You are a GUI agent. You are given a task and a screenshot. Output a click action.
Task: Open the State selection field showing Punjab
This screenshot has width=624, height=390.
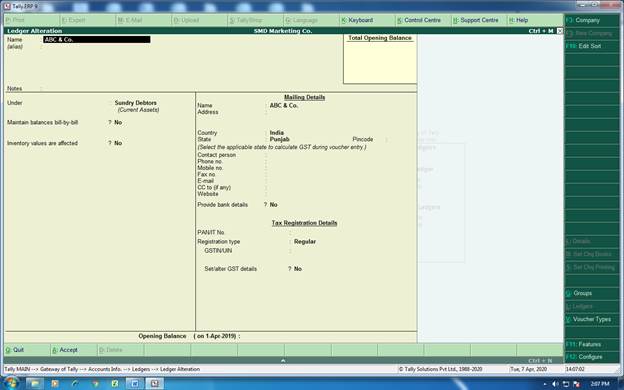279,139
